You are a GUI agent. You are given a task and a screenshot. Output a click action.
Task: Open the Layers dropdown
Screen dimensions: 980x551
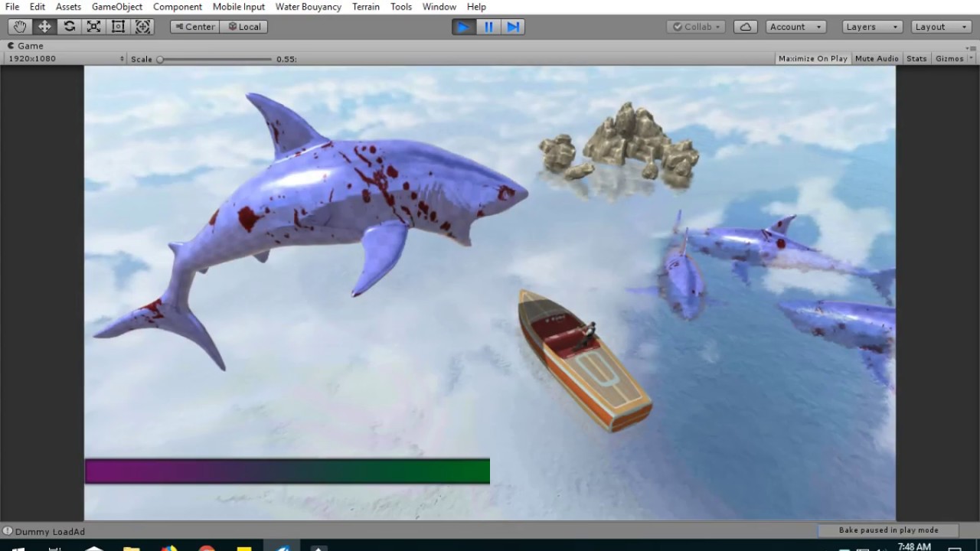873,26
